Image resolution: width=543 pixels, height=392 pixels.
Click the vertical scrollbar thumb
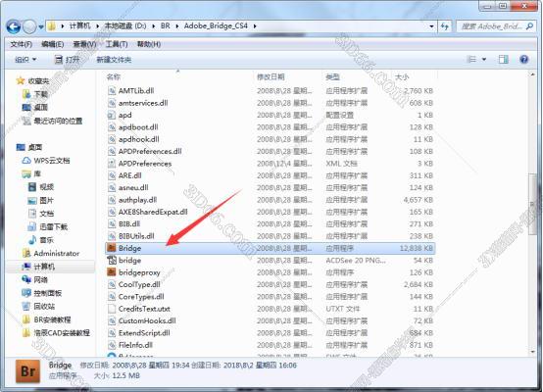coord(533,204)
